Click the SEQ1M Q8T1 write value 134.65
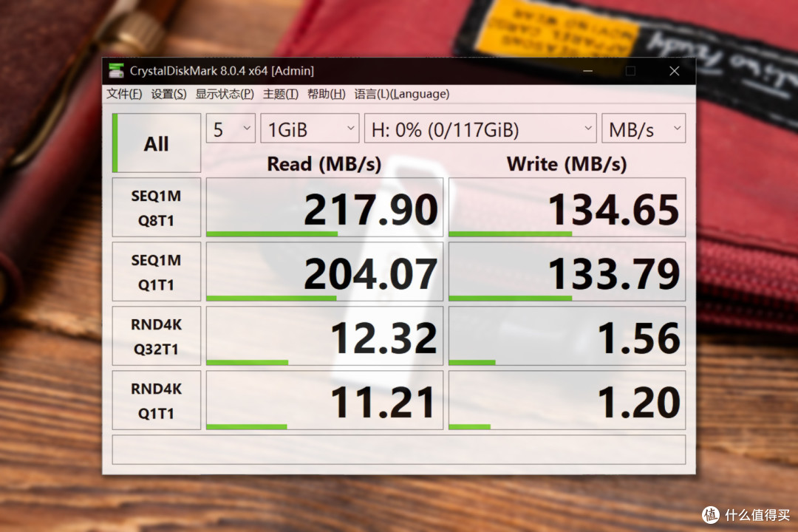 point(567,208)
